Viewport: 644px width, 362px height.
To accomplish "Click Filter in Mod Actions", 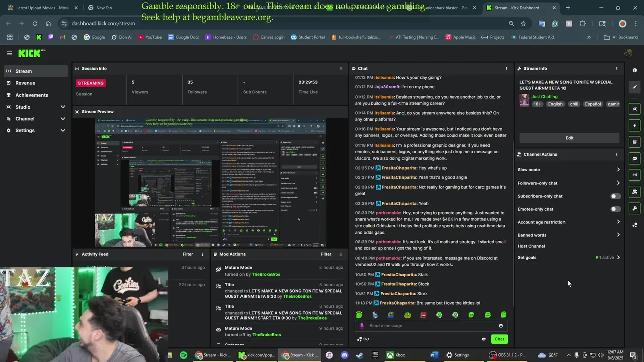I will (326, 254).
